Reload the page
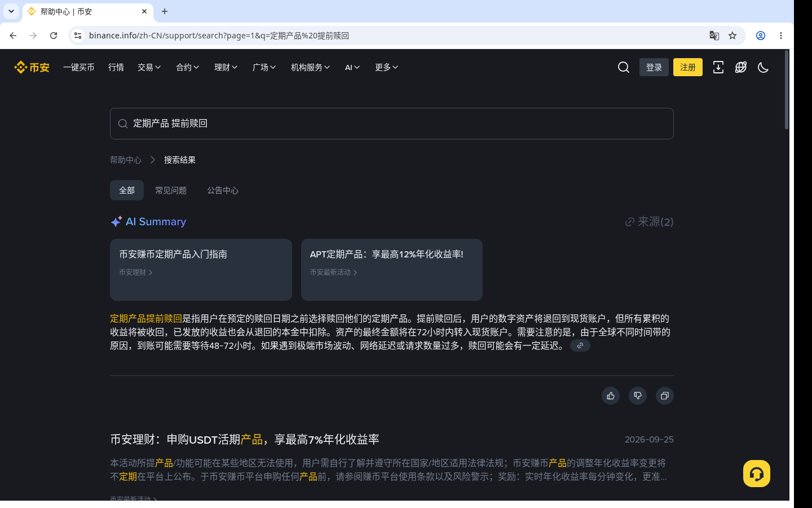 point(54,36)
